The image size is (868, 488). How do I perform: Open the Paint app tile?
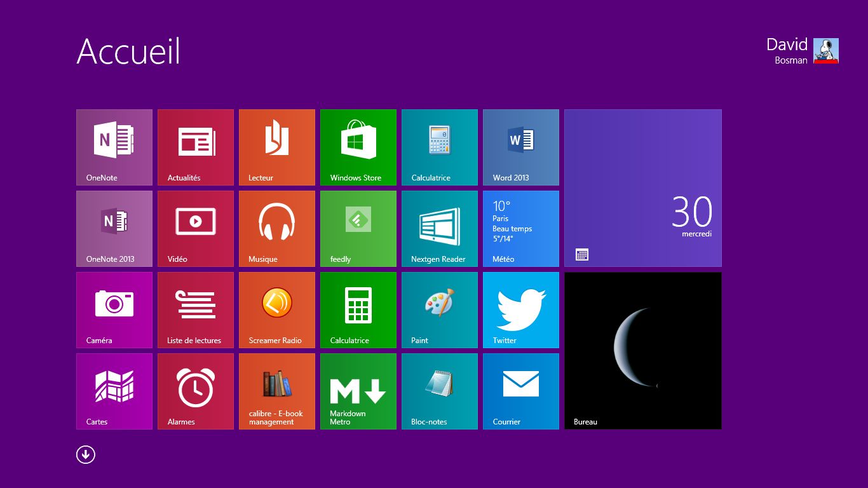(x=439, y=310)
